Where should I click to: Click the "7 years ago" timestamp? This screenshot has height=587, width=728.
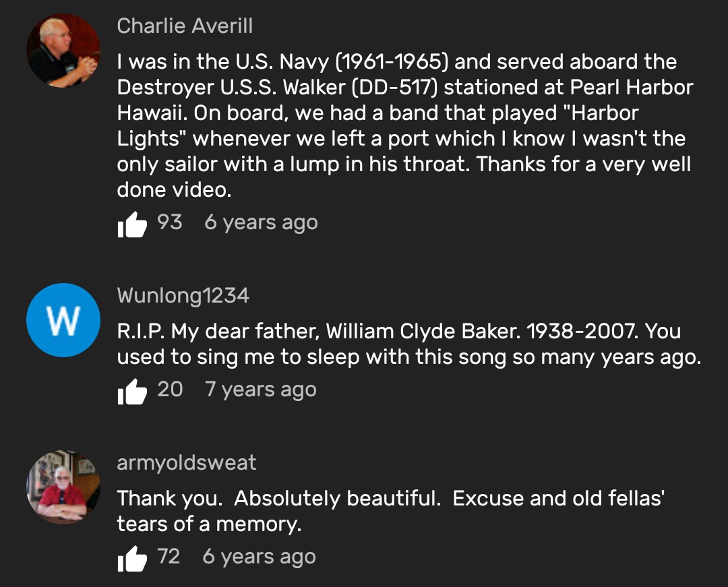[260, 389]
